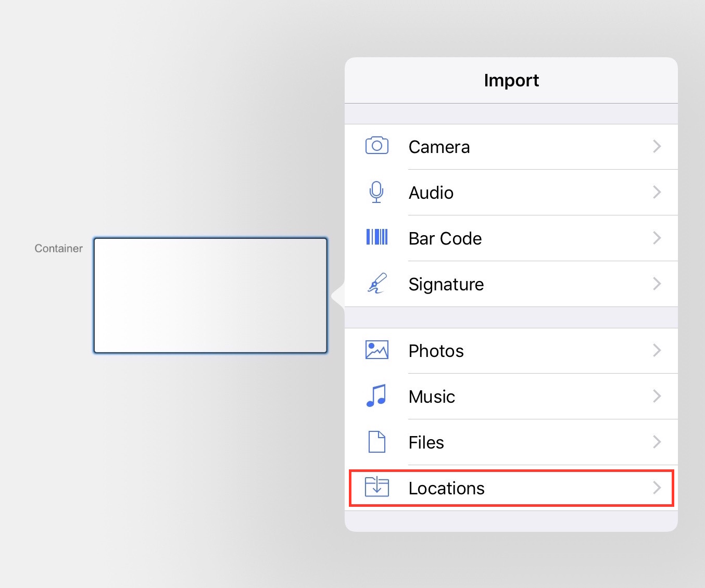The width and height of the screenshot is (705, 588).
Task: Select the Bar Code menu entry
Action: click(x=445, y=238)
